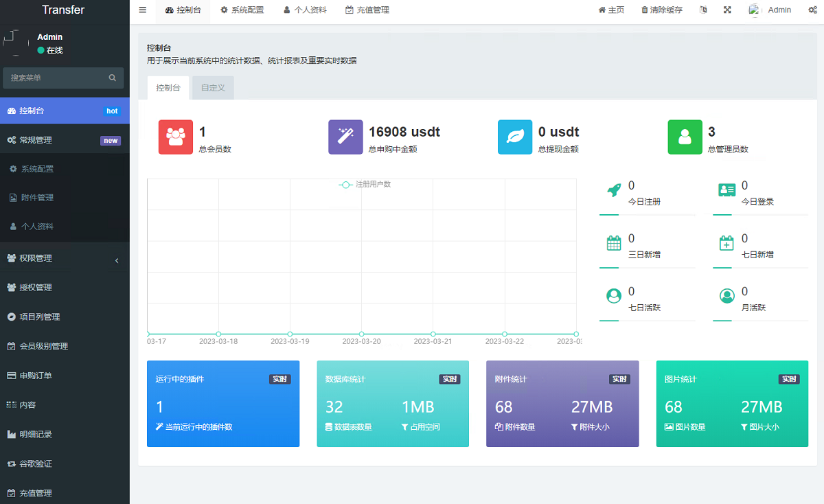Switch to 个人资料 top tab
Viewport: 824px width, 504px height.
[305, 10]
